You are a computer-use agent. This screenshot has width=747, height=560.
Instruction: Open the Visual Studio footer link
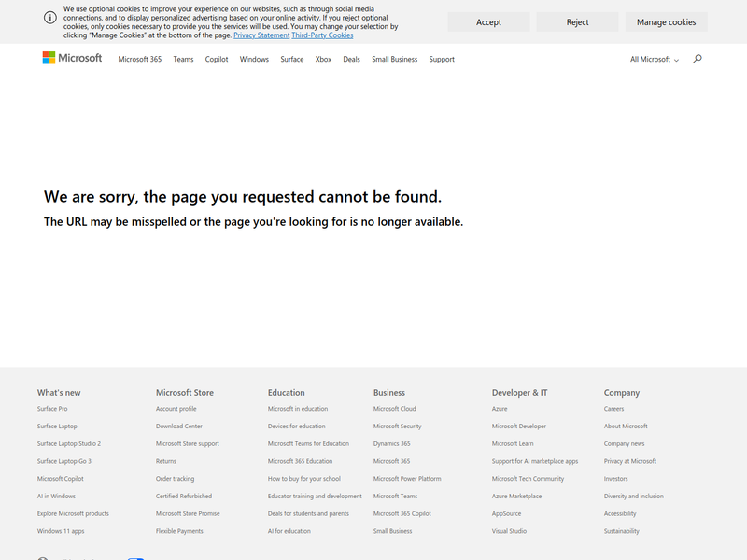509,531
